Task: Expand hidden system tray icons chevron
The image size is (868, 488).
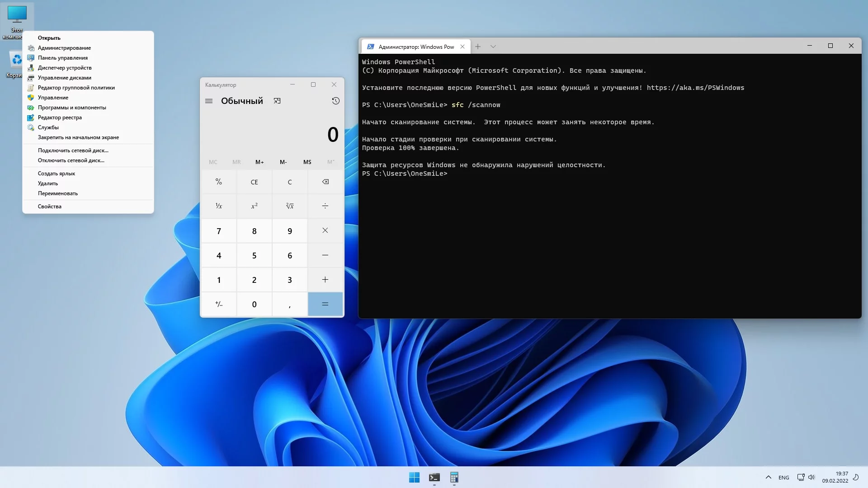Action: [768, 477]
